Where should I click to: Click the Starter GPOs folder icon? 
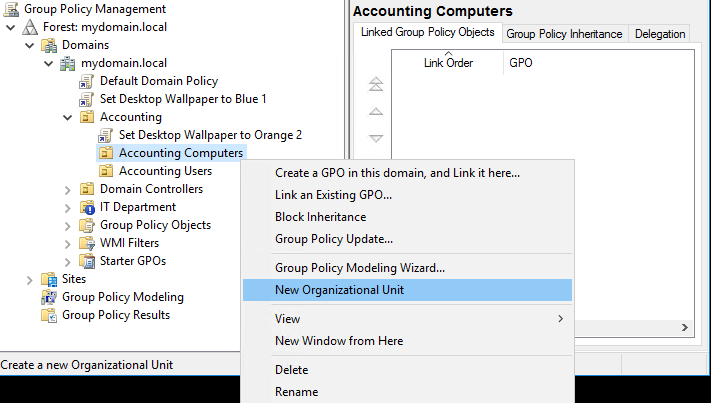[87, 261]
